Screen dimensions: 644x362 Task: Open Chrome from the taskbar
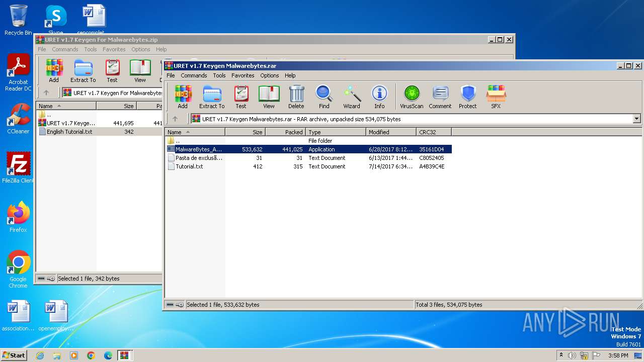[91, 355]
